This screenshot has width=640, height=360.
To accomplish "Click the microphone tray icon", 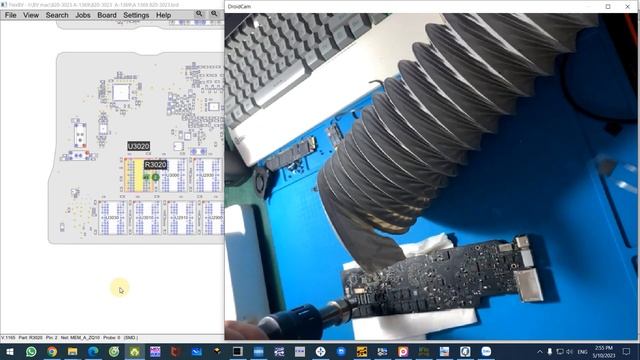I will pos(550,351).
